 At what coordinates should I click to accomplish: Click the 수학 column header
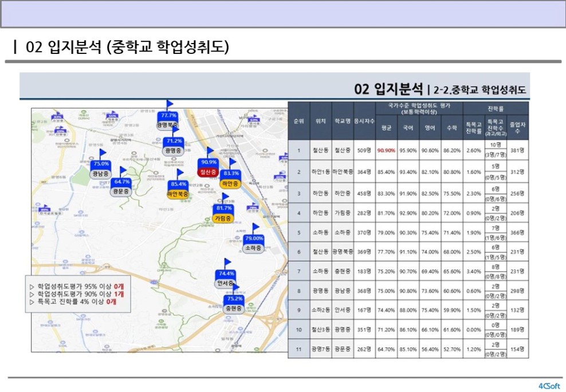click(452, 128)
